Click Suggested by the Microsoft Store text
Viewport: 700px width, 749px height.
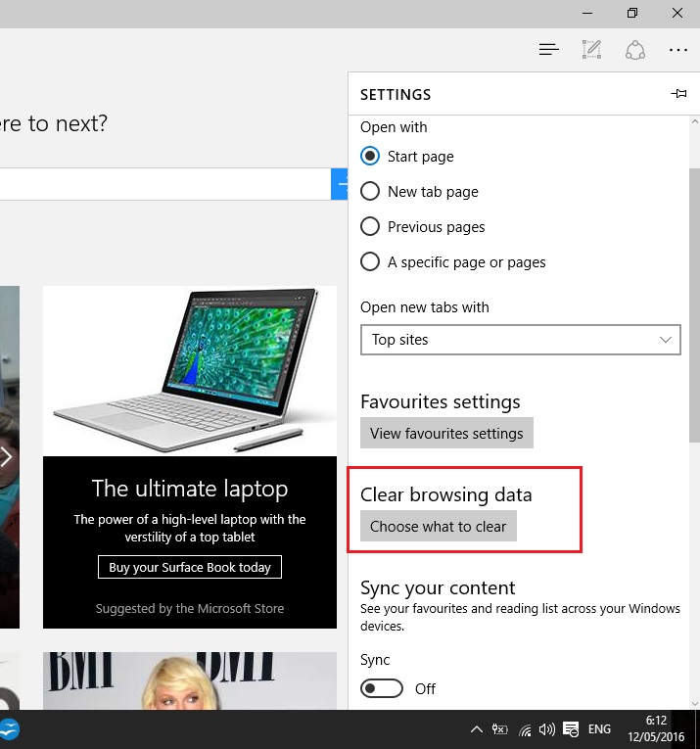[x=190, y=608]
